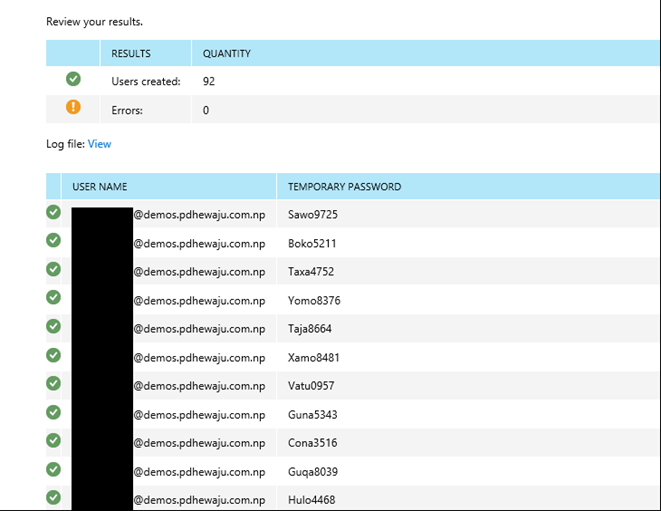Click the check icon in the Taxa4752 row
This screenshot has width=661, height=511.
point(54,269)
